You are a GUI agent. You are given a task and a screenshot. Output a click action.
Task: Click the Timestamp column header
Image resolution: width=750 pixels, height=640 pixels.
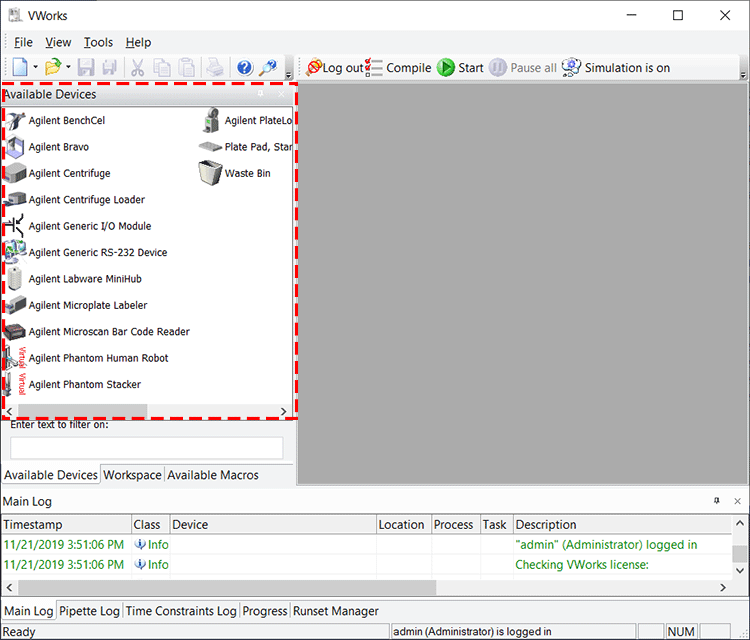66,525
